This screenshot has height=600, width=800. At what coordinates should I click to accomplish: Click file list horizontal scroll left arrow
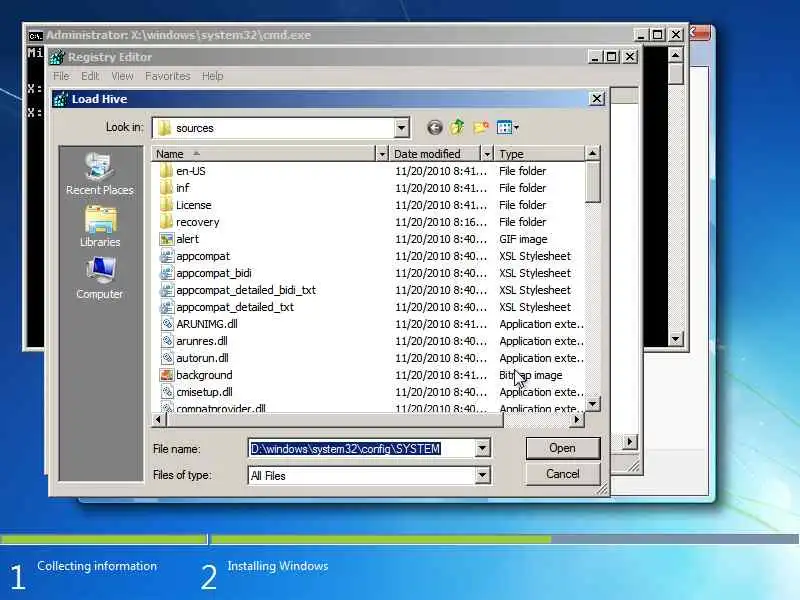[158, 419]
